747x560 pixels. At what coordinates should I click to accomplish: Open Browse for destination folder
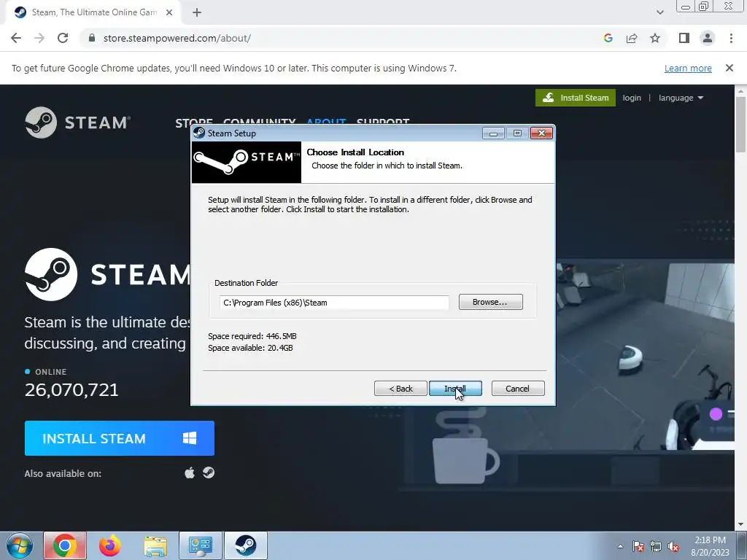pyautogui.click(x=490, y=302)
